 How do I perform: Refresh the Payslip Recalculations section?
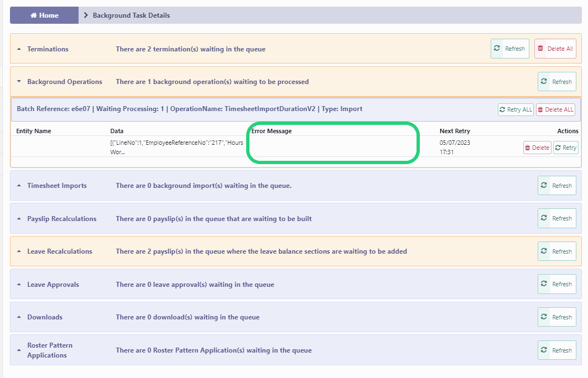click(557, 218)
